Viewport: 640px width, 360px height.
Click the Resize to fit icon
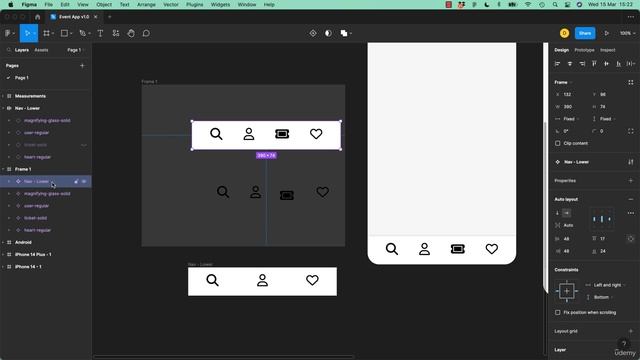tap(631, 82)
